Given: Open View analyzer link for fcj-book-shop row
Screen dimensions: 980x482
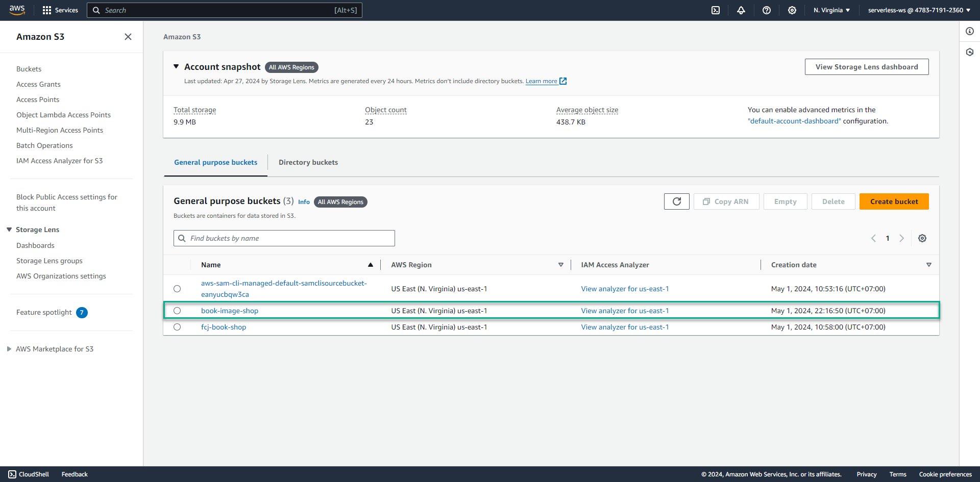Looking at the screenshot, I should [625, 327].
